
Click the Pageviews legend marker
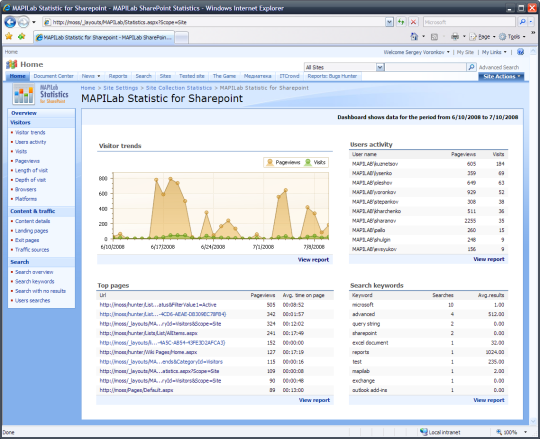270,162
